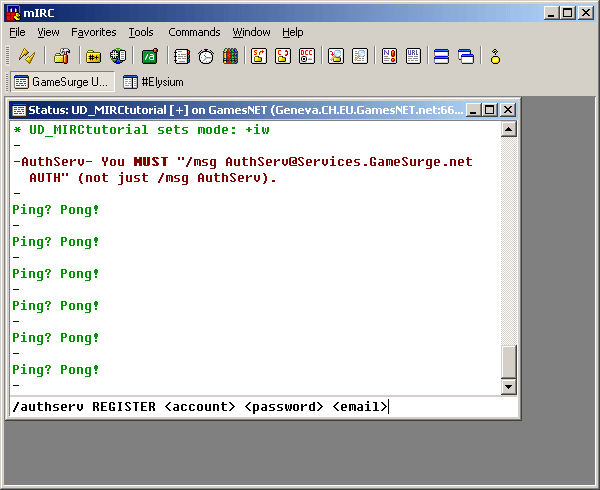
Task: Click the Status window title icon
Action: (19, 110)
